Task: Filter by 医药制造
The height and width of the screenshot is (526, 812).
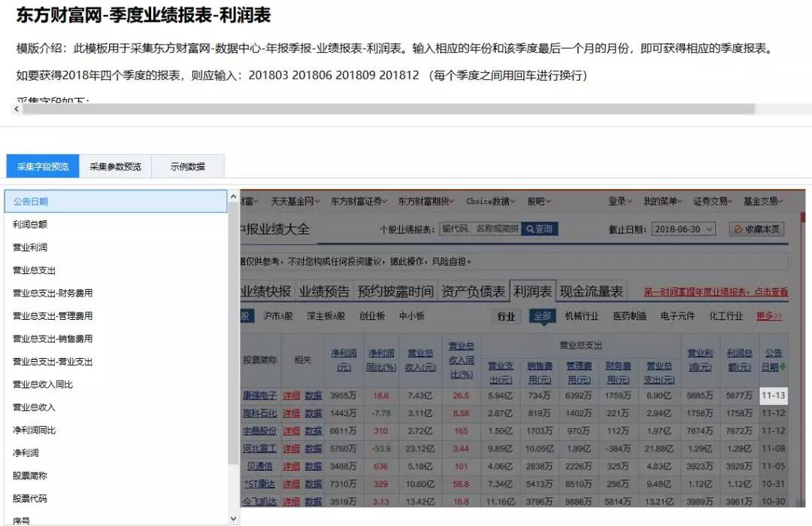Action: (630, 316)
